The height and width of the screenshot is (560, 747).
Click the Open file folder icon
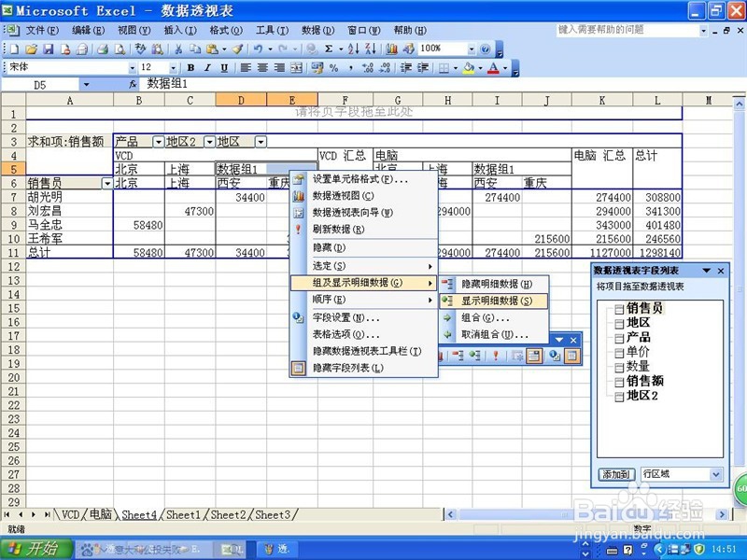[x=32, y=49]
